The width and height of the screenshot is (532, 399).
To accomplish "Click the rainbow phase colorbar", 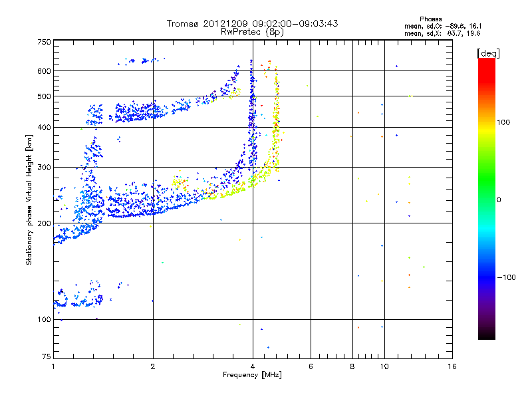I will pos(487,198).
